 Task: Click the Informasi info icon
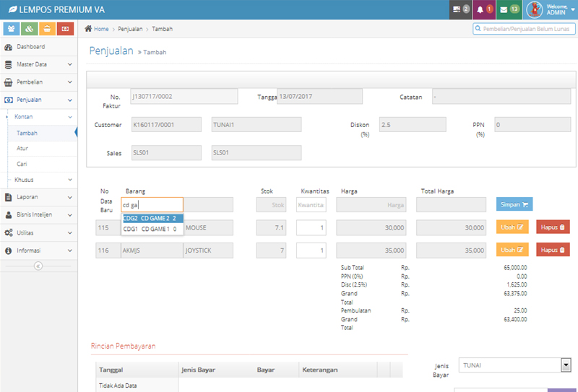[8, 251]
